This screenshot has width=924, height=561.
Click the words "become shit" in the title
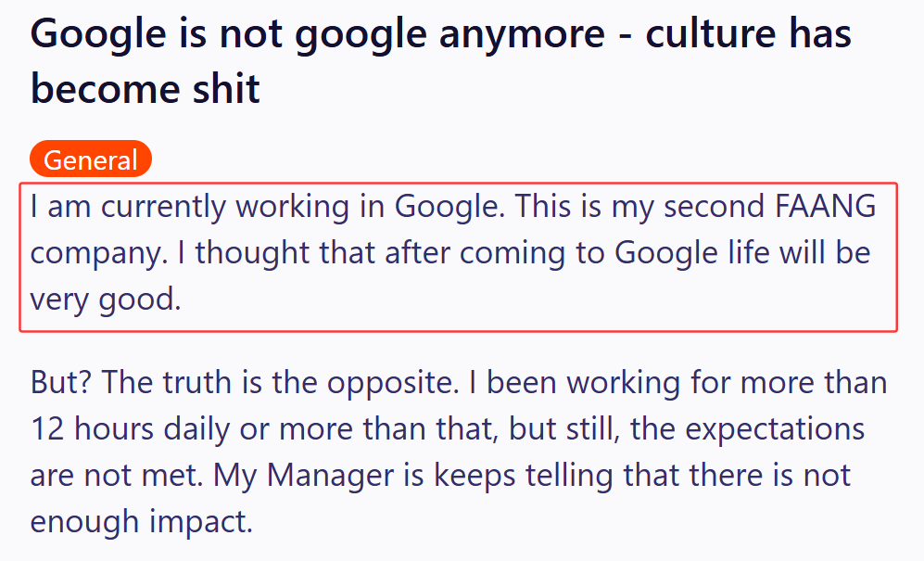pyautogui.click(x=145, y=88)
